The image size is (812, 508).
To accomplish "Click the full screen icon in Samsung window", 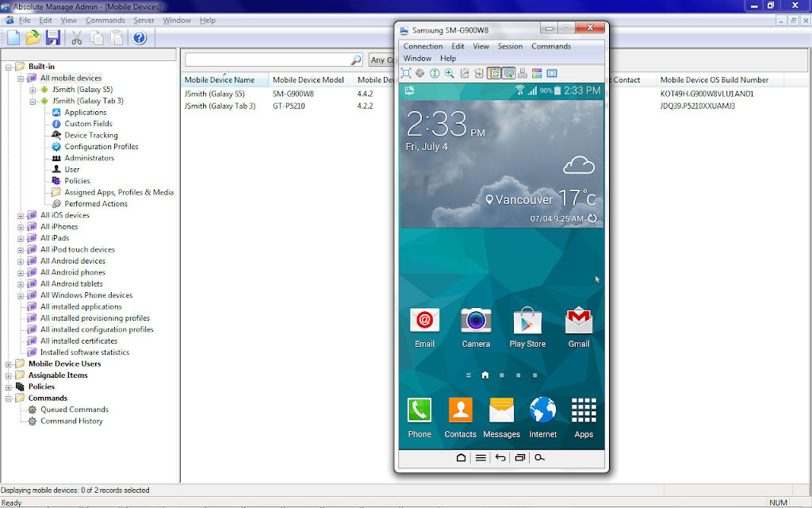I will [406, 73].
